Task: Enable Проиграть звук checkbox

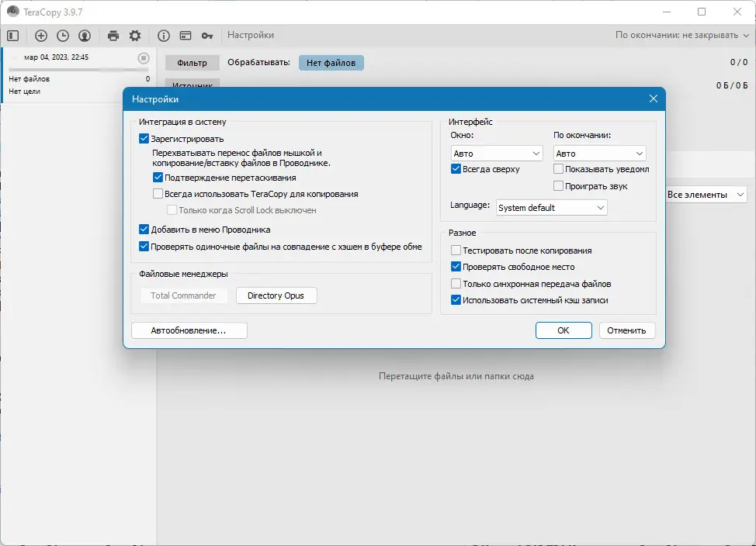Action: tap(558, 185)
